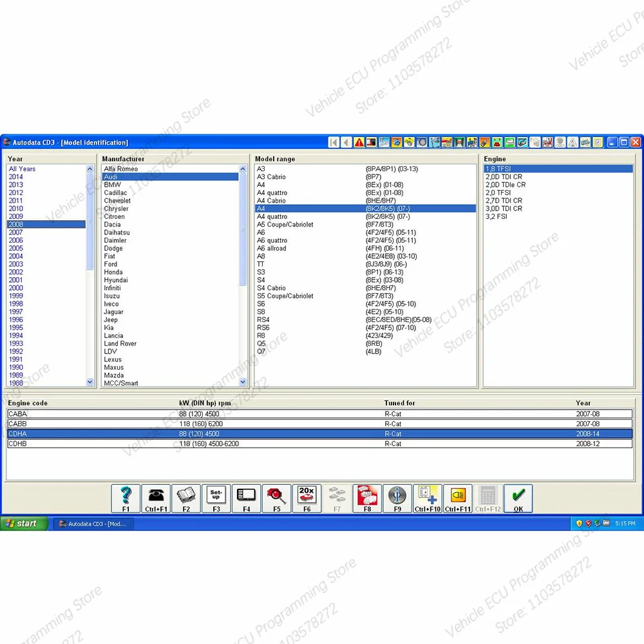This screenshot has width=644, height=644.
Task: Select the A5 Coupe/Cabriolet model
Action: [x=365, y=225]
